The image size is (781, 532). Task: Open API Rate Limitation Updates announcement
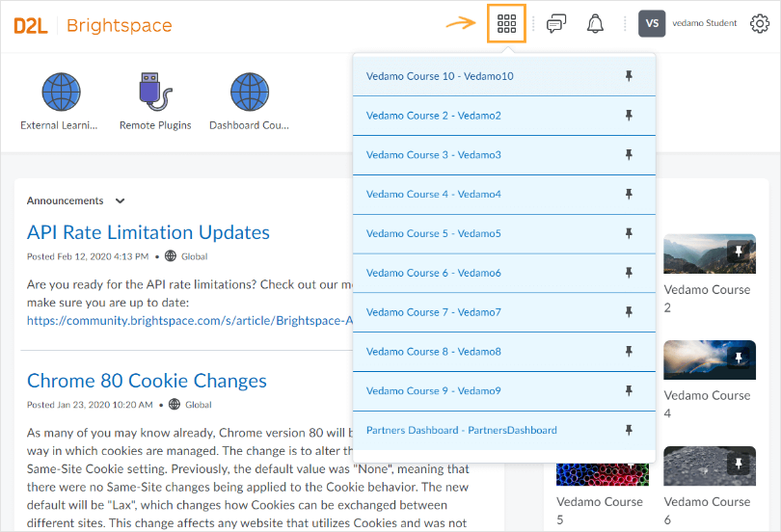pos(148,232)
